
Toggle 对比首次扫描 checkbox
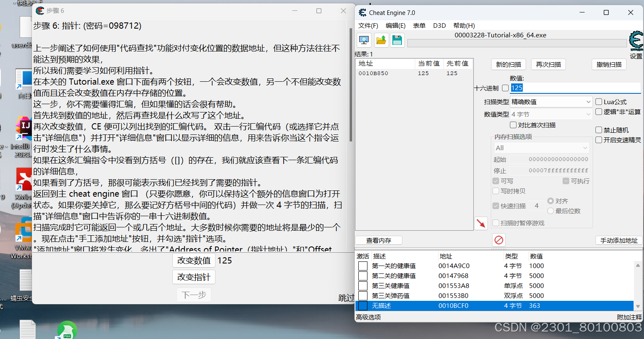pos(513,125)
